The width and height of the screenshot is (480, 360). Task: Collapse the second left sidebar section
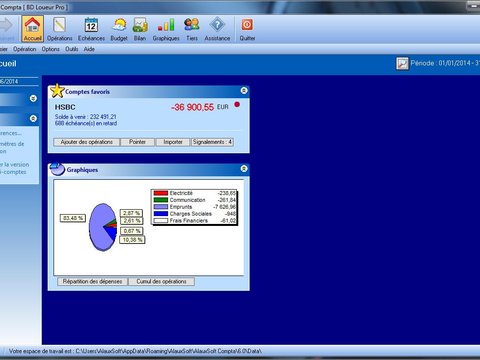tap(33, 118)
